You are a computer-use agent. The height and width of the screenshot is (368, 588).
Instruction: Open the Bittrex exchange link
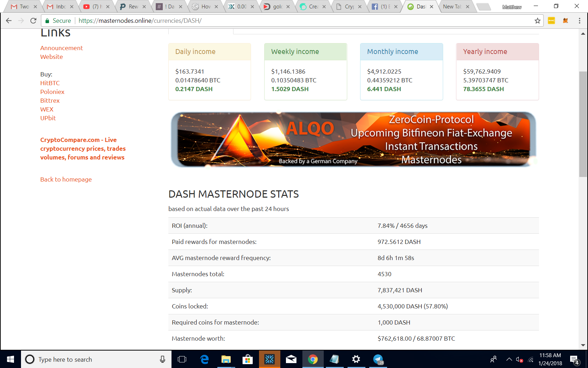50,101
